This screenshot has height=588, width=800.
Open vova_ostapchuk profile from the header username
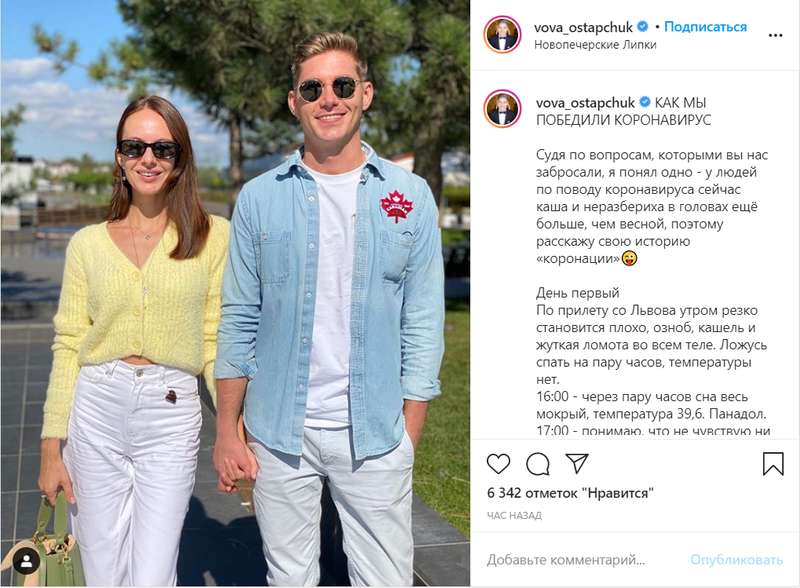point(584,27)
